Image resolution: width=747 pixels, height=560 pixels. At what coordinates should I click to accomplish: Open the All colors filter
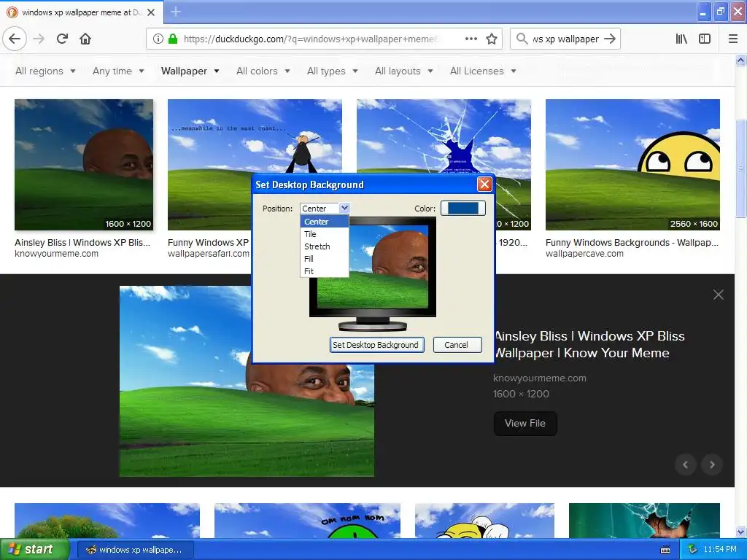click(263, 71)
